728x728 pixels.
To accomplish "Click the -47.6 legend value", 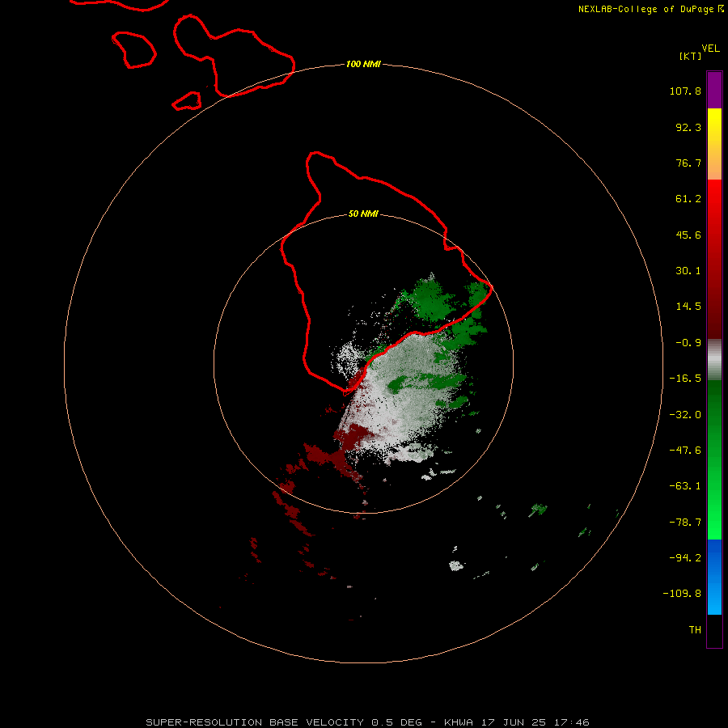I will coord(685,451).
